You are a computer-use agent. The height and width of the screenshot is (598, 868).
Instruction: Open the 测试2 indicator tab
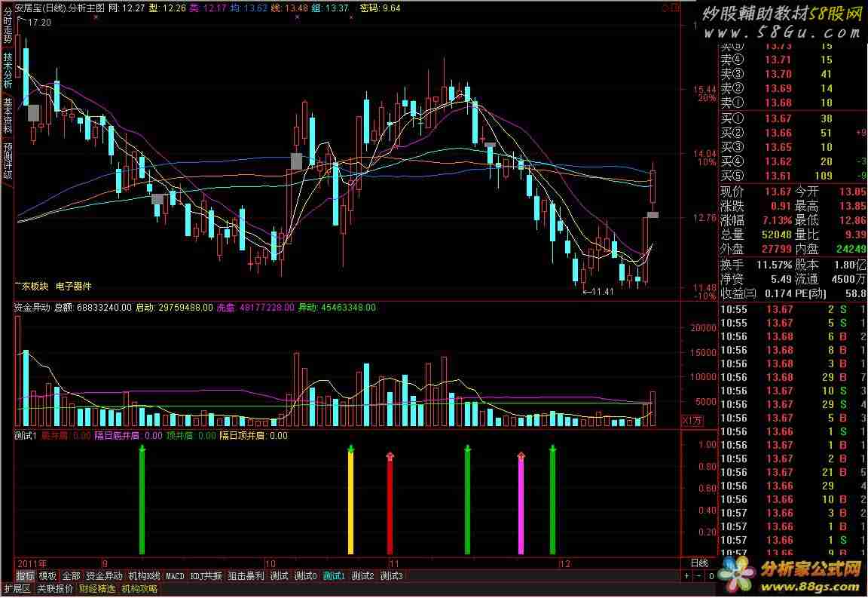363,576
